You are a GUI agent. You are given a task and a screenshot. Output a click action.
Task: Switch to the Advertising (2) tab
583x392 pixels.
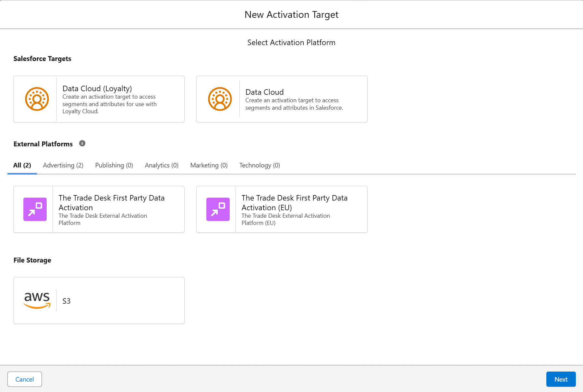[63, 165]
